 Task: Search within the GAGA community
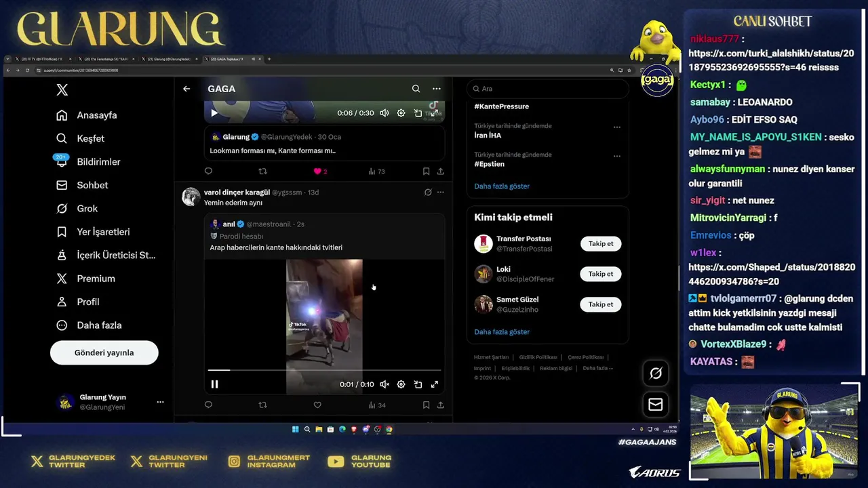(x=416, y=89)
